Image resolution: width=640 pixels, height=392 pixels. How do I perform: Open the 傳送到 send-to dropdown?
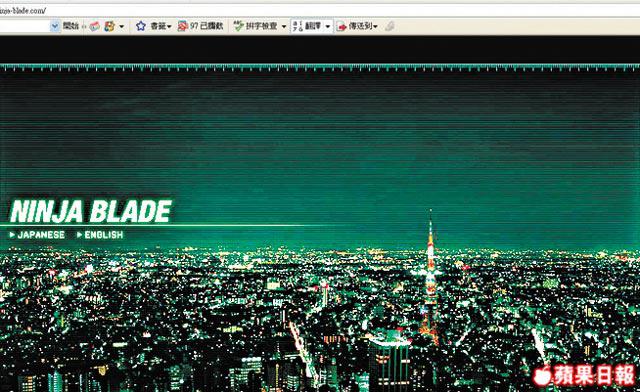point(375,27)
